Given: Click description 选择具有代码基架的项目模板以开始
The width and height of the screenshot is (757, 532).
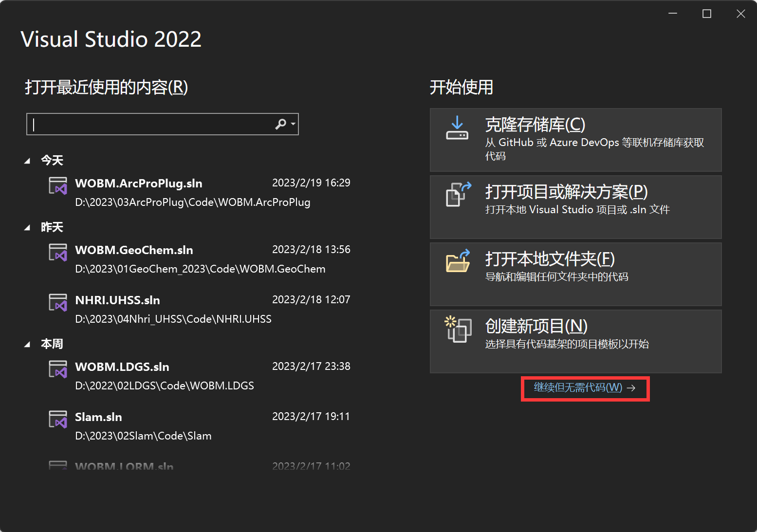Looking at the screenshot, I should tap(567, 344).
